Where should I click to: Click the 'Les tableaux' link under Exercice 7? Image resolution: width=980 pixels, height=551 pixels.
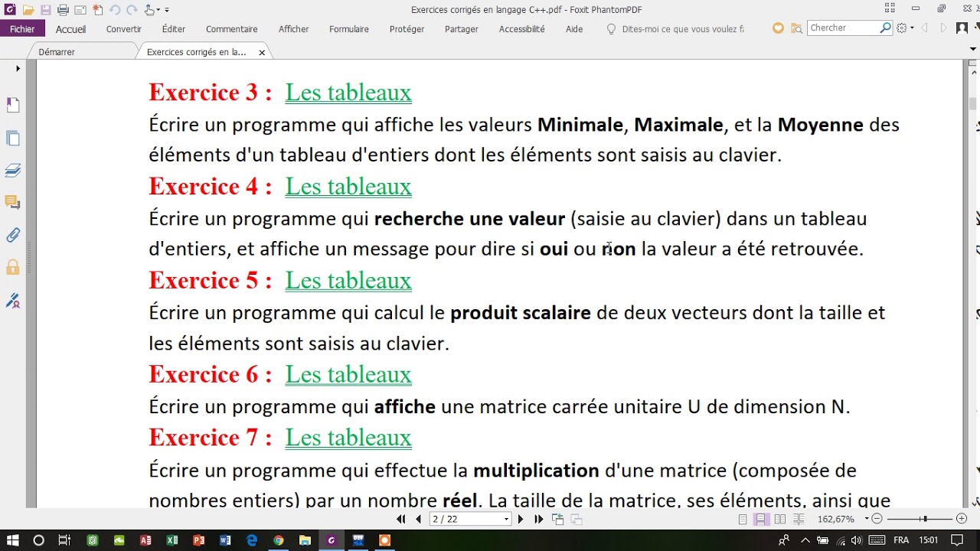348,438
